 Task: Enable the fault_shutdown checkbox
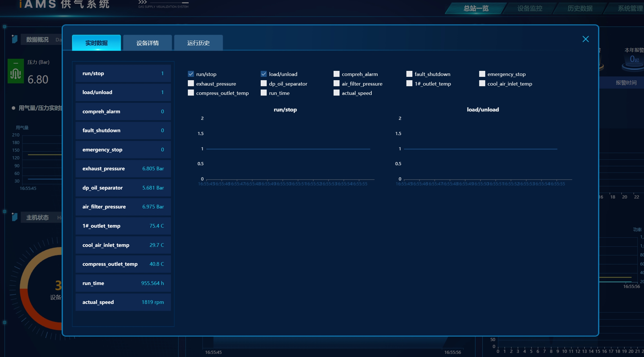[409, 74]
